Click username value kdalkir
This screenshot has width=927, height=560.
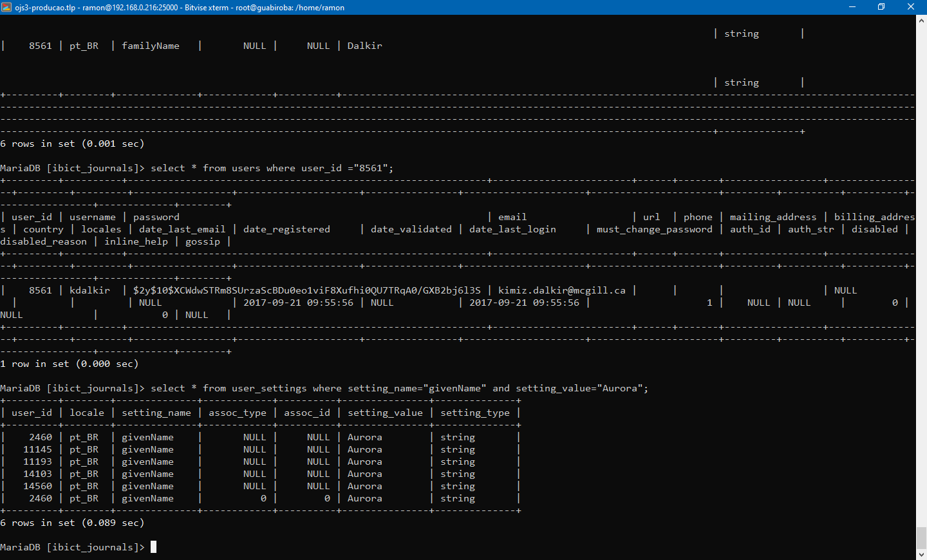[x=89, y=290]
